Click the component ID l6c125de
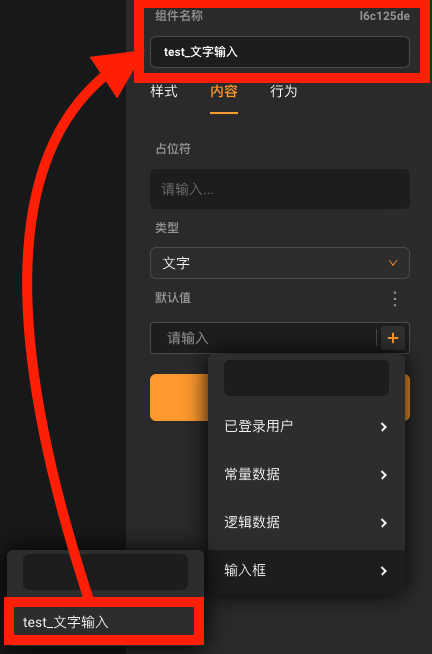The width and height of the screenshot is (432, 654). pos(384,16)
